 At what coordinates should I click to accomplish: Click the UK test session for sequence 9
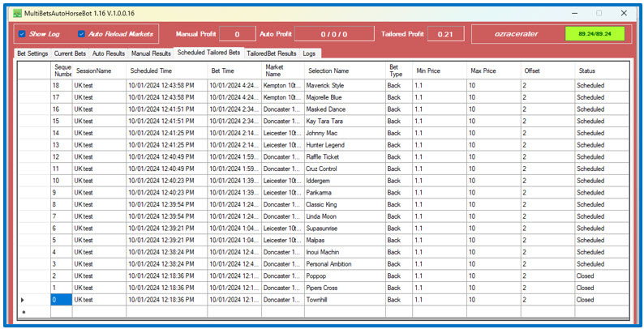[x=100, y=192]
